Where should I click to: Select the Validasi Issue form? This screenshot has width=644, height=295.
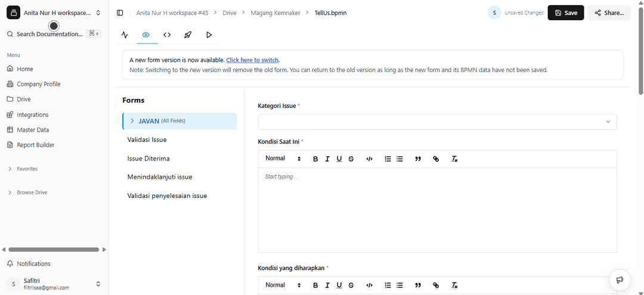coord(147,139)
